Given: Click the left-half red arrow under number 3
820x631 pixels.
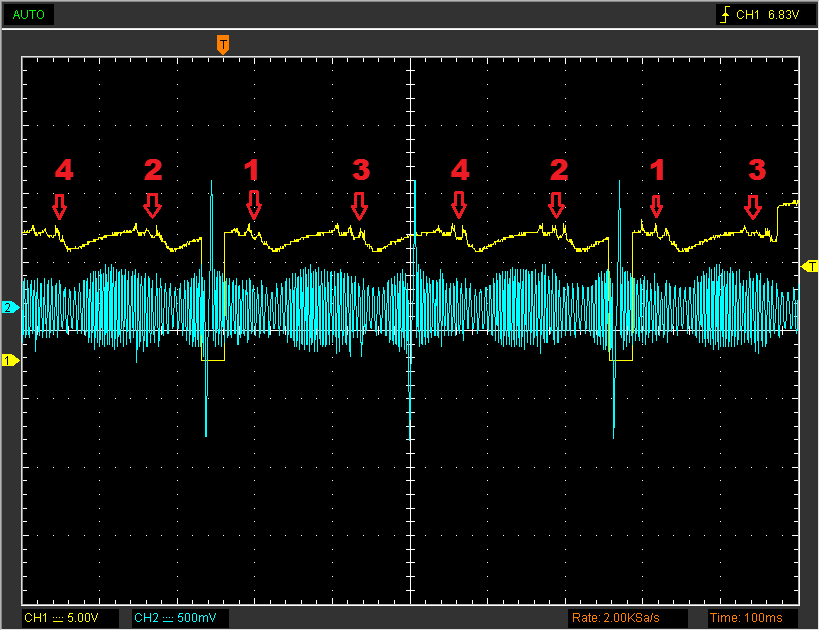Looking at the screenshot, I should tap(360, 206).
